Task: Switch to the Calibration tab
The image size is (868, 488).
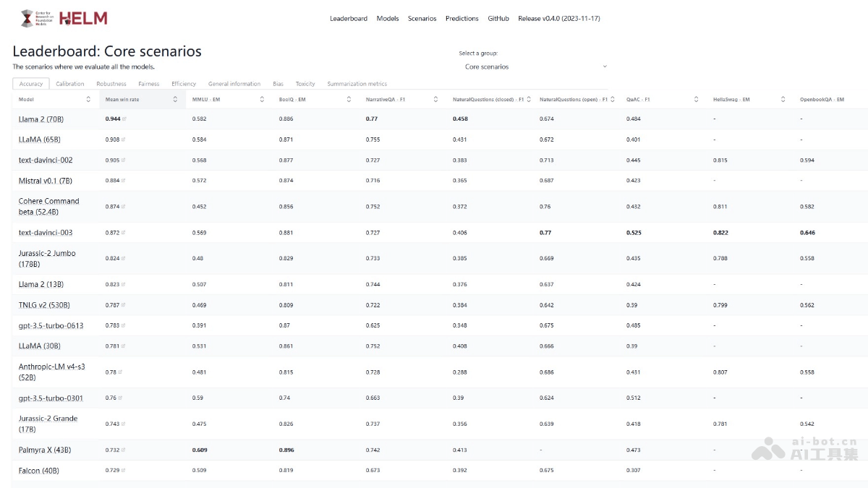Action: pos(70,84)
